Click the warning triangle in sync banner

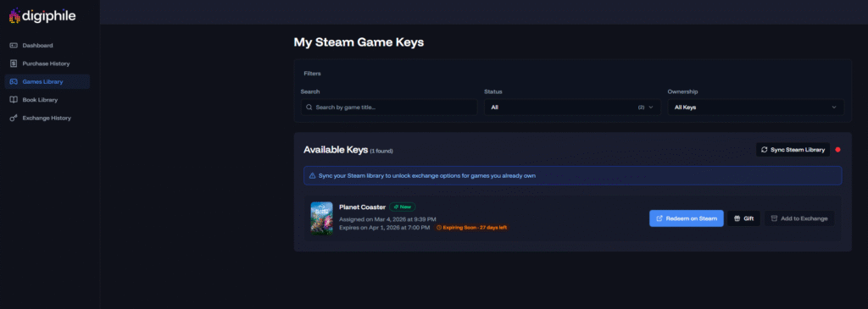(312, 176)
